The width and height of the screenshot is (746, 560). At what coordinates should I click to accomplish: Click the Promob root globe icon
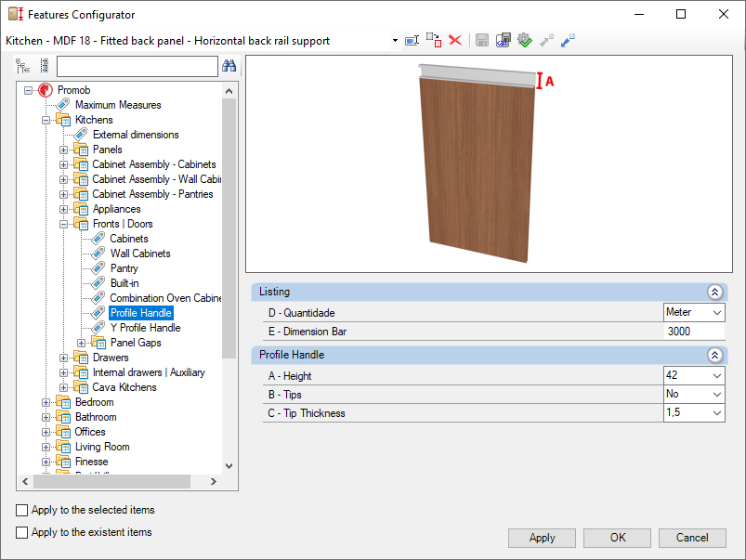(46, 90)
